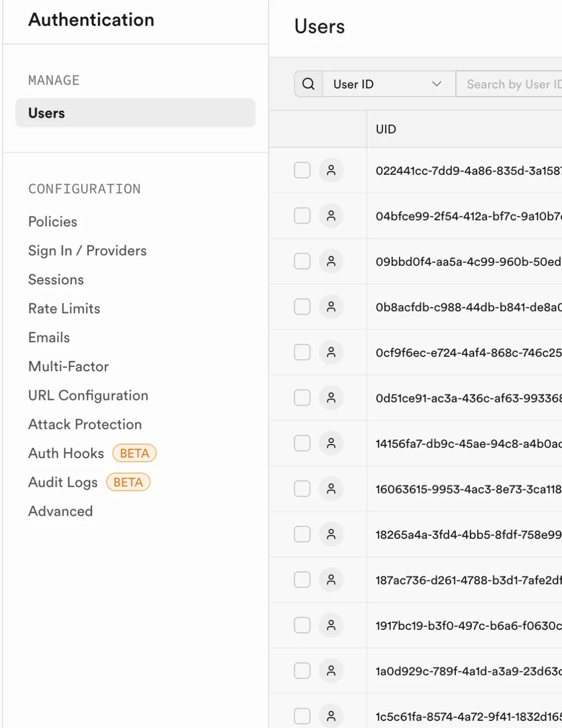Navigate to Audit Logs

point(63,483)
